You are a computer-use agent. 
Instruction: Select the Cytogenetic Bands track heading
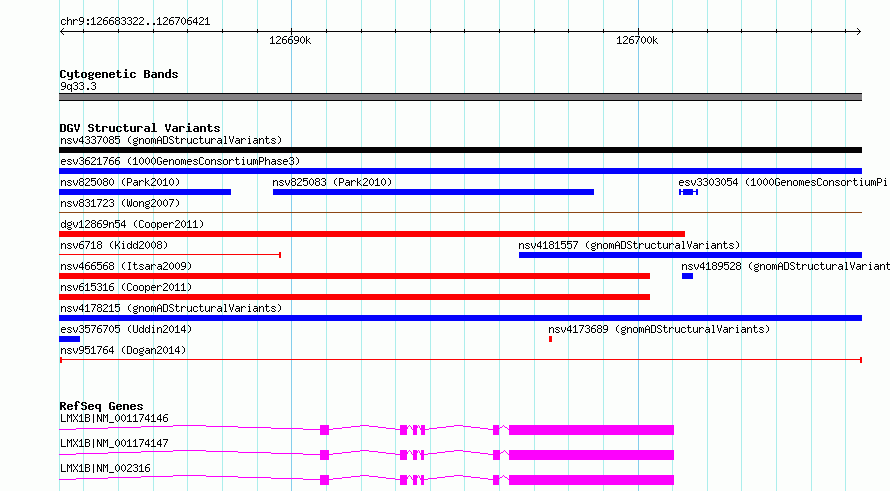click(x=119, y=74)
